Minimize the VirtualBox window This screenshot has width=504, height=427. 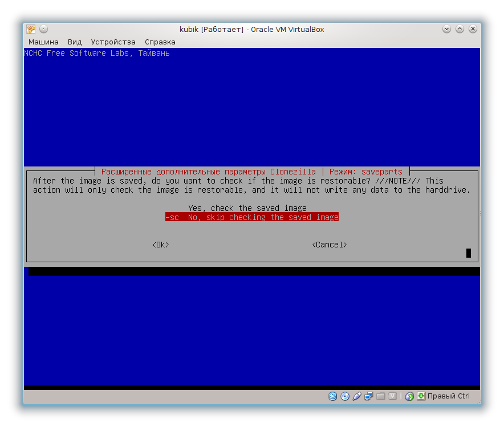pyautogui.click(x=446, y=29)
